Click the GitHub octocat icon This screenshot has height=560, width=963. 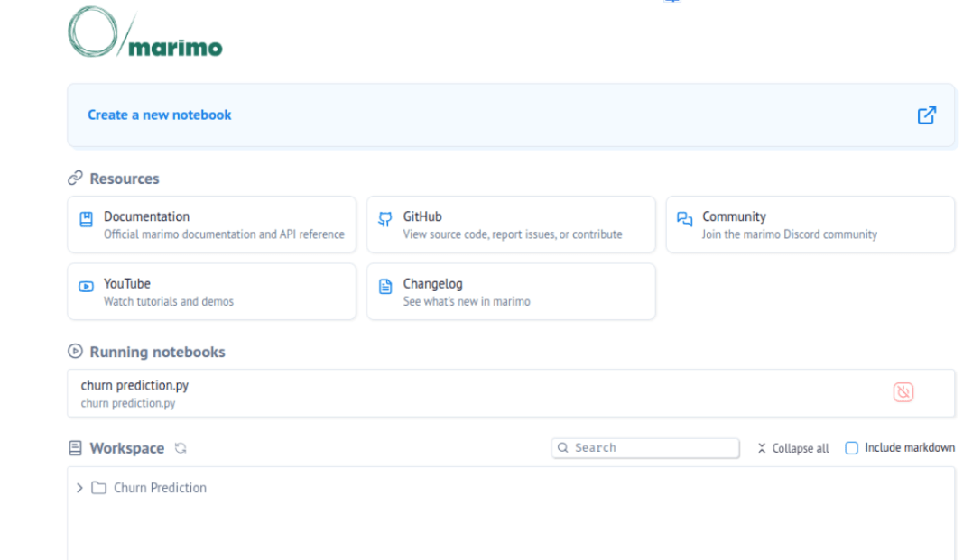385,219
